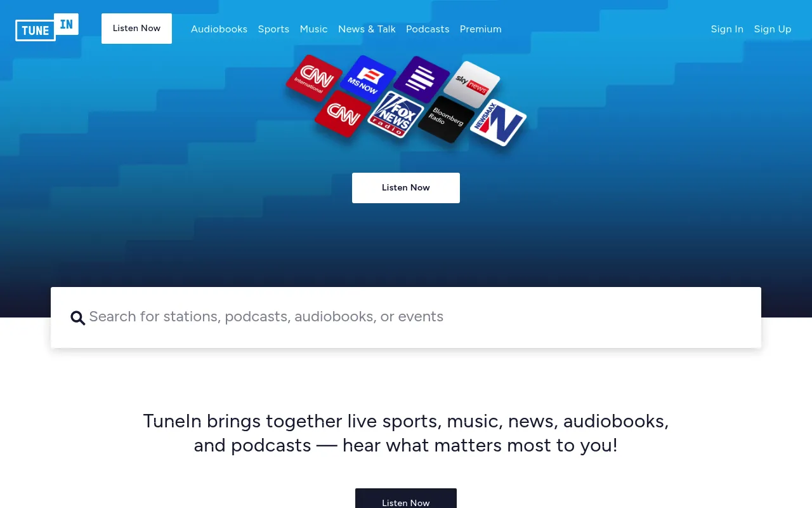This screenshot has height=508, width=812.
Task: Go to the Premium page
Action: coord(481,29)
